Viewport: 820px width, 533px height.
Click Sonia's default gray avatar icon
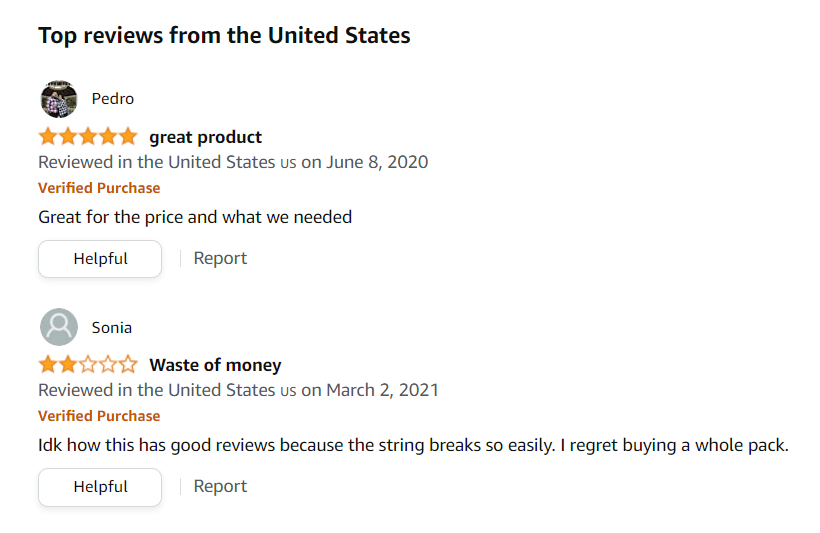(x=58, y=327)
